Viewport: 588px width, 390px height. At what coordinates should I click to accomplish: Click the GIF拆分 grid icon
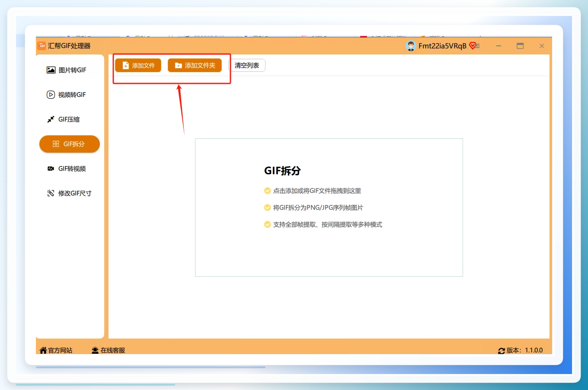coord(56,144)
